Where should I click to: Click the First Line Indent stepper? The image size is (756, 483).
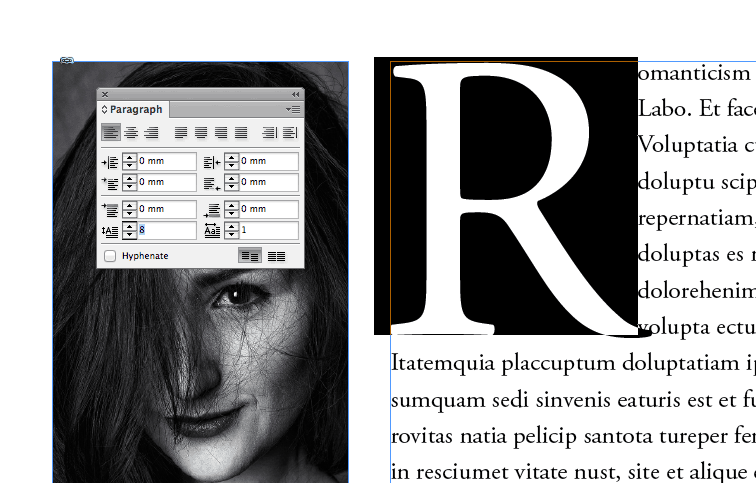pyautogui.click(x=129, y=183)
